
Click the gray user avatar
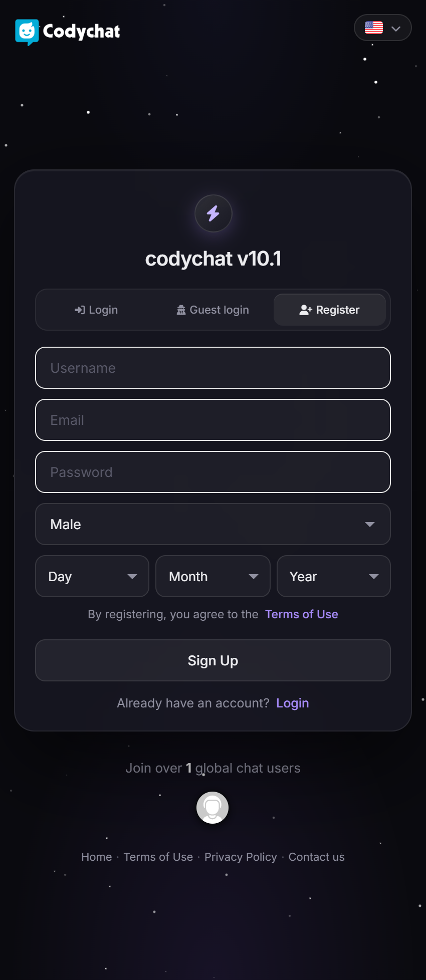[x=212, y=808]
